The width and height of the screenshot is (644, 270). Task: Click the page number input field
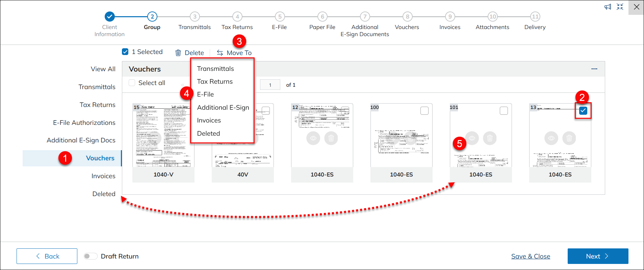point(270,85)
